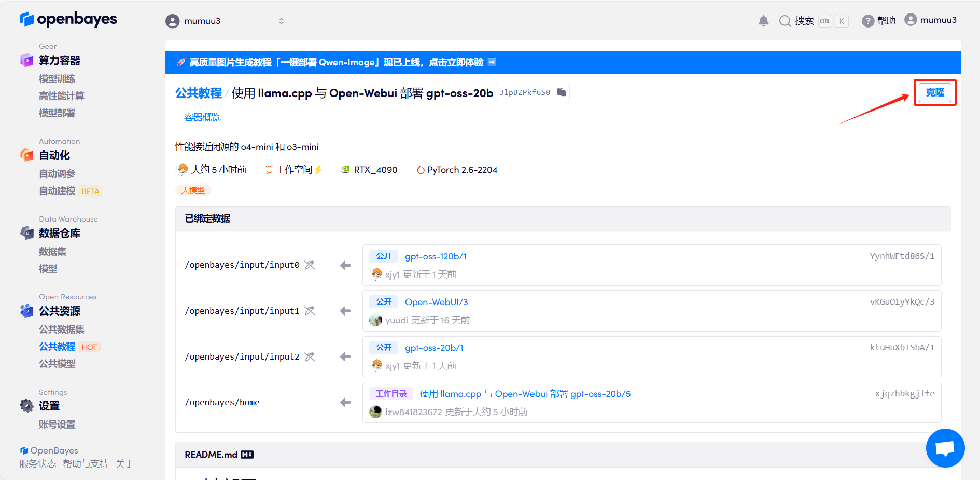
Task: Open the gpt-oss-120b/1 dataset link
Action: [436, 256]
